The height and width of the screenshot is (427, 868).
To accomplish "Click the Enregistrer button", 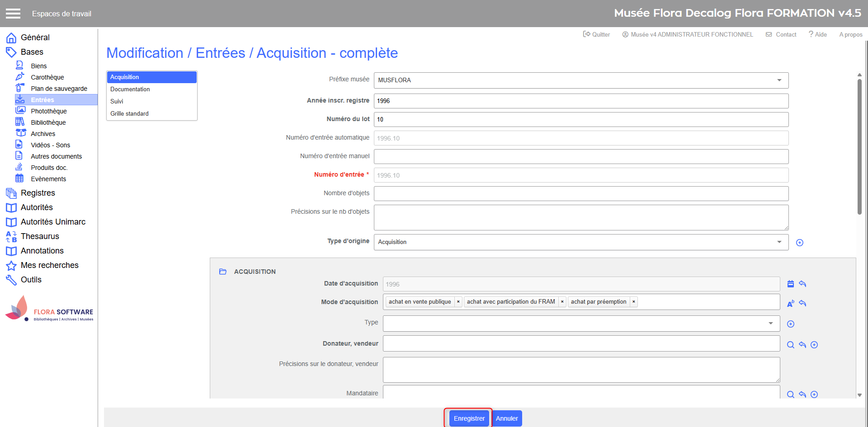I will (x=469, y=418).
